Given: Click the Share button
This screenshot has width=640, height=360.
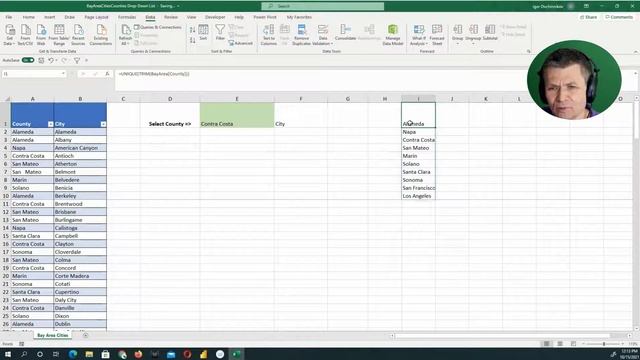Looking at the screenshot, I should [x=589, y=17].
